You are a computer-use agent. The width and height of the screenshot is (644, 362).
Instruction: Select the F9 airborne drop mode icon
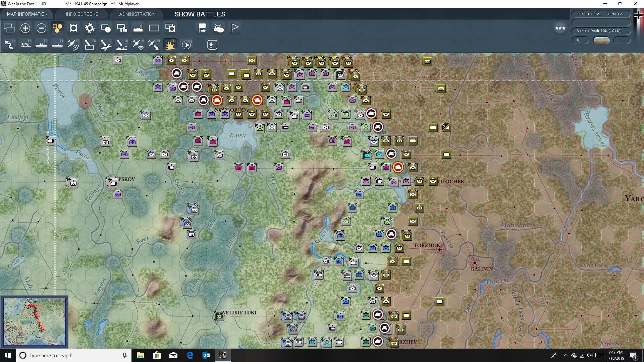point(138,45)
